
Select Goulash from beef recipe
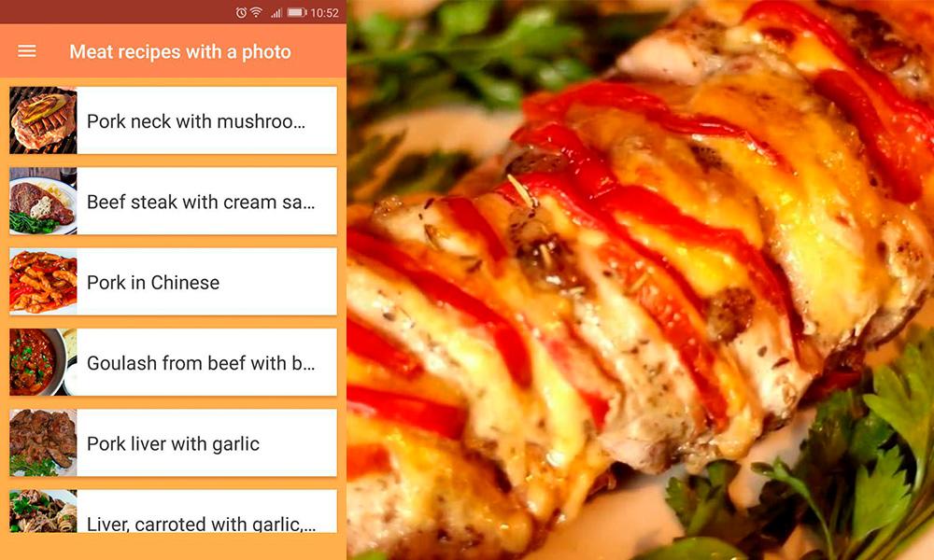click(174, 362)
